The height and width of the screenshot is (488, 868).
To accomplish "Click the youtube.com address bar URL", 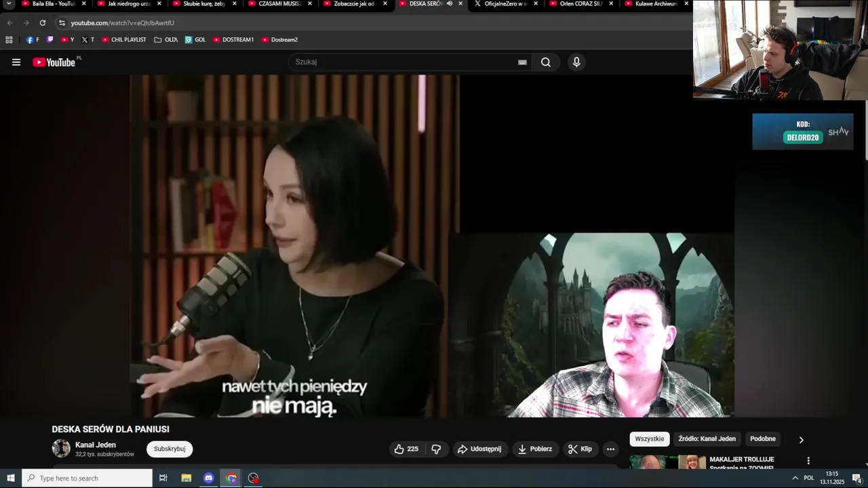I will [123, 23].
